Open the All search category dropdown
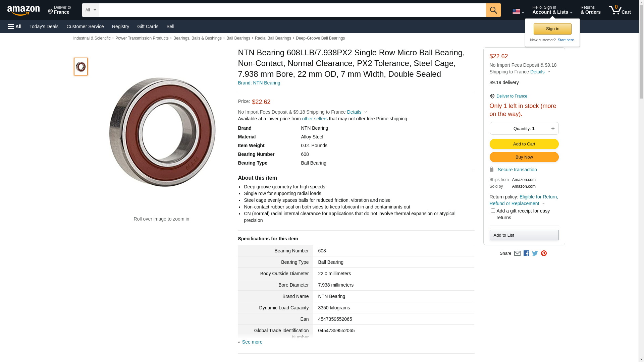 pos(90,10)
